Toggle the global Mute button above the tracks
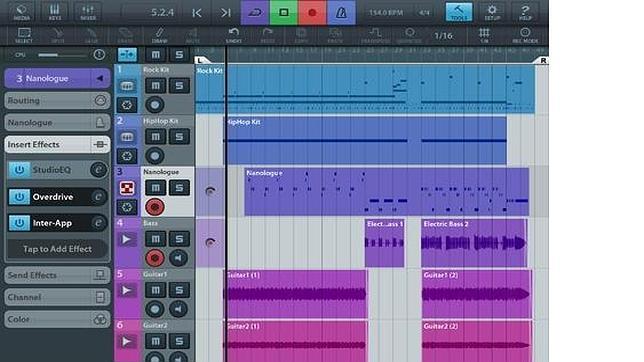Image resolution: width=644 pixels, height=362 pixels. 156,55
